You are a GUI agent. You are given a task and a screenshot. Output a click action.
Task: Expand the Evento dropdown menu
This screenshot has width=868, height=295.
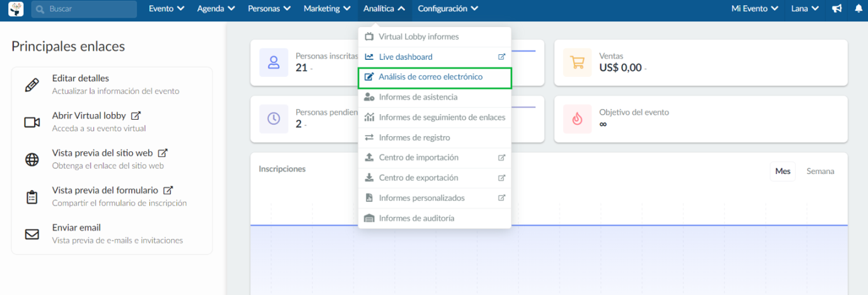[x=166, y=9]
